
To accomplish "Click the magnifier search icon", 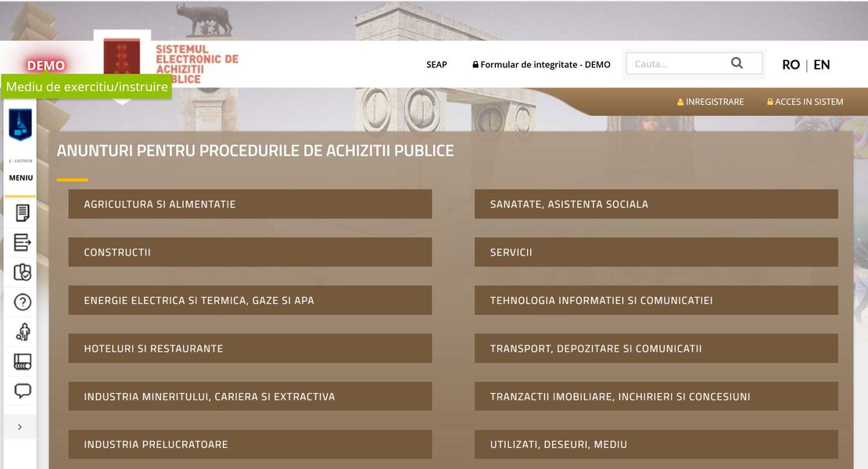I will [737, 63].
